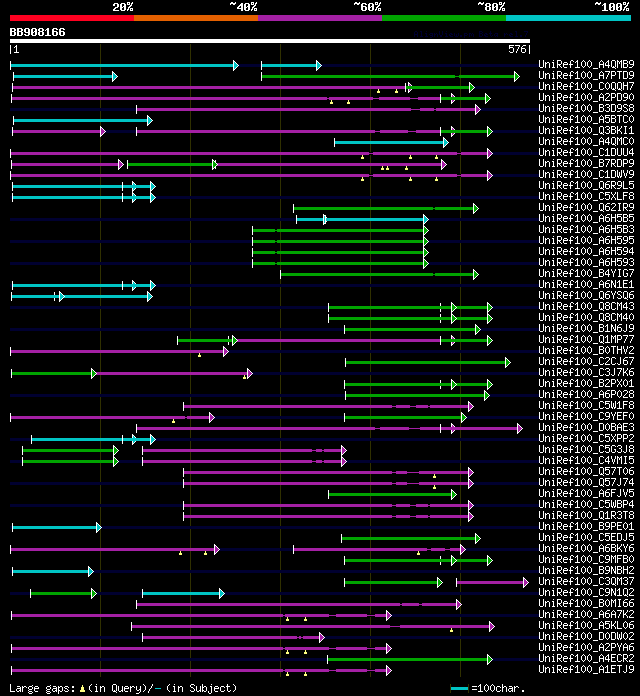Click the green ~80% identity legend segment
The height and width of the screenshot is (696, 640).
pyautogui.click(x=444, y=18)
